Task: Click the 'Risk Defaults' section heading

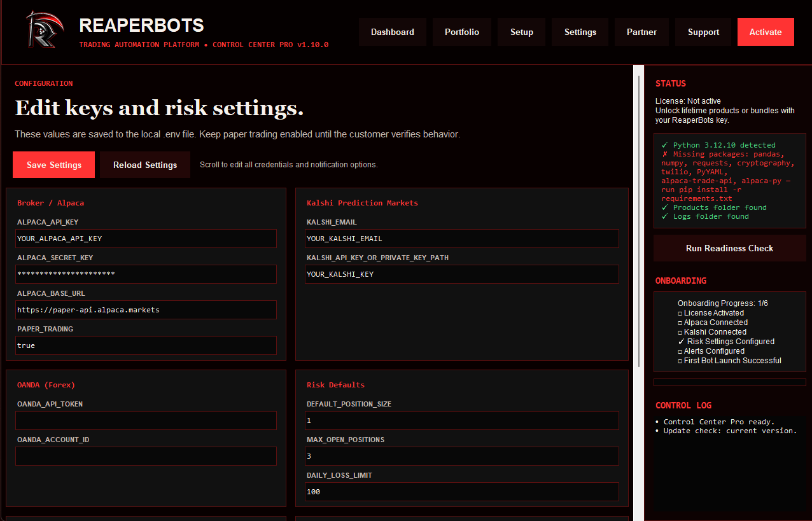Action: (x=335, y=385)
